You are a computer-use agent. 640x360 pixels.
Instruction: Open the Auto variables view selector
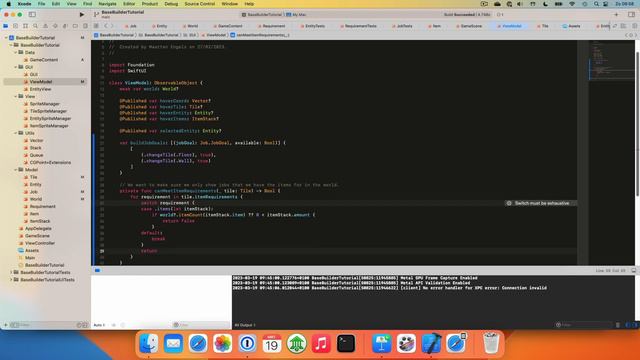[x=100, y=325]
